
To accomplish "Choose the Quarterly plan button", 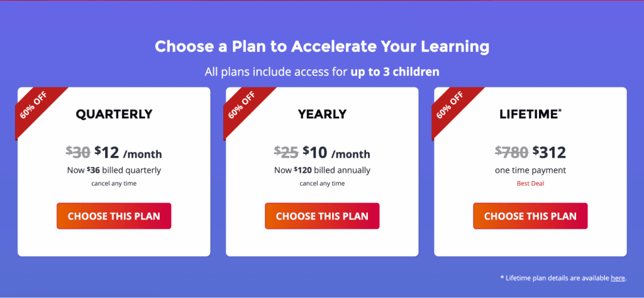I will (114, 216).
